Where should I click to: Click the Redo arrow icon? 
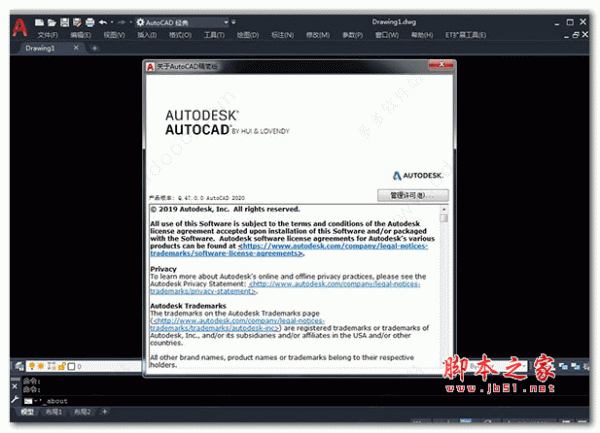click(121, 23)
